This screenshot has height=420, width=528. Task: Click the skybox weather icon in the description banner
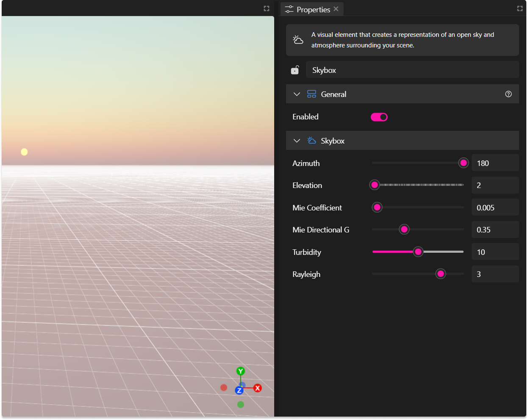[298, 39]
